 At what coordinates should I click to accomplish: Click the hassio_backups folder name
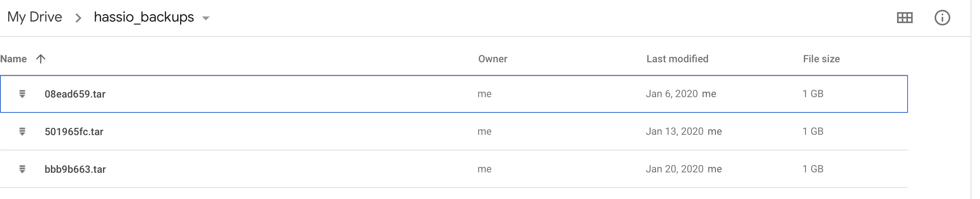pyautogui.click(x=144, y=17)
